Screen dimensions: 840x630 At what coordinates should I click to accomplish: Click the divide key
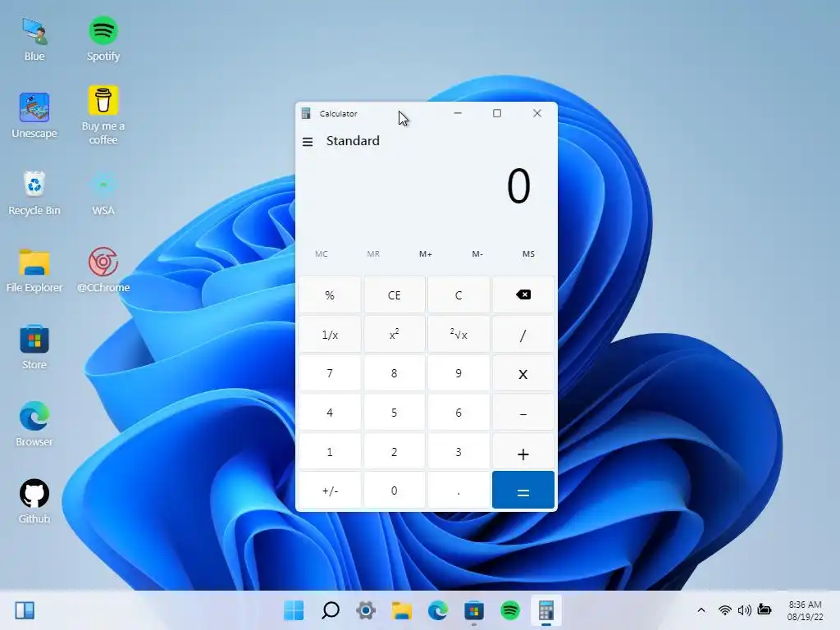[x=523, y=335]
